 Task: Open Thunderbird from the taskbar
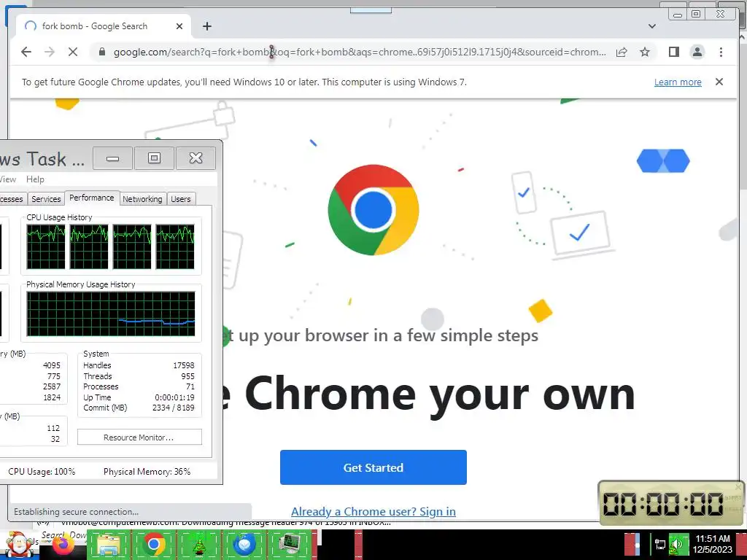244,545
